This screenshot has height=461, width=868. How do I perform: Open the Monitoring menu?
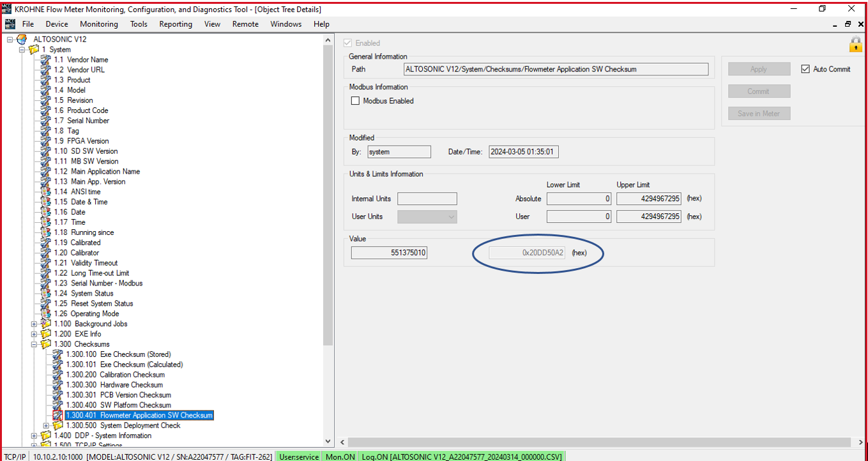click(x=99, y=24)
